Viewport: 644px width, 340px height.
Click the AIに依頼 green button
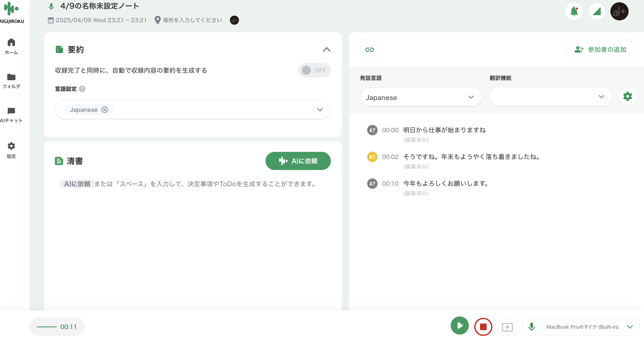[x=298, y=161]
